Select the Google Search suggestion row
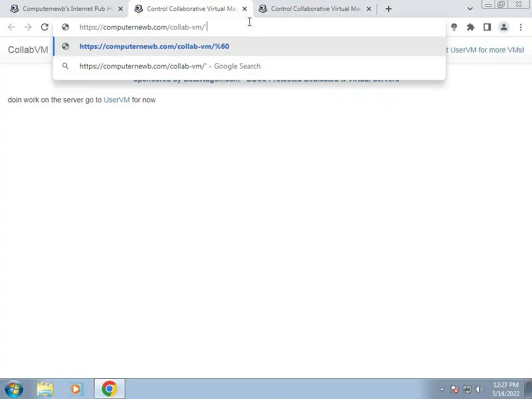Image resolution: width=532 pixels, height=399 pixels. pos(249,66)
